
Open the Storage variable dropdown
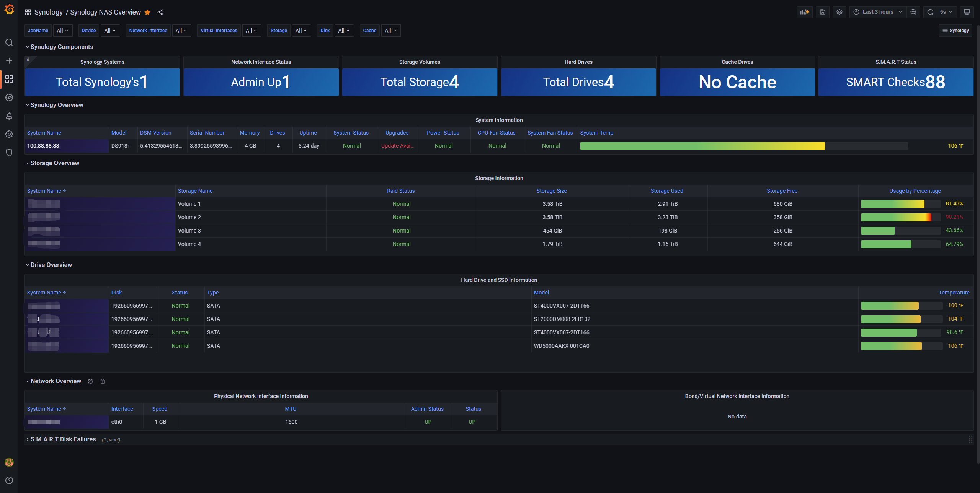click(x=301, y=31)
